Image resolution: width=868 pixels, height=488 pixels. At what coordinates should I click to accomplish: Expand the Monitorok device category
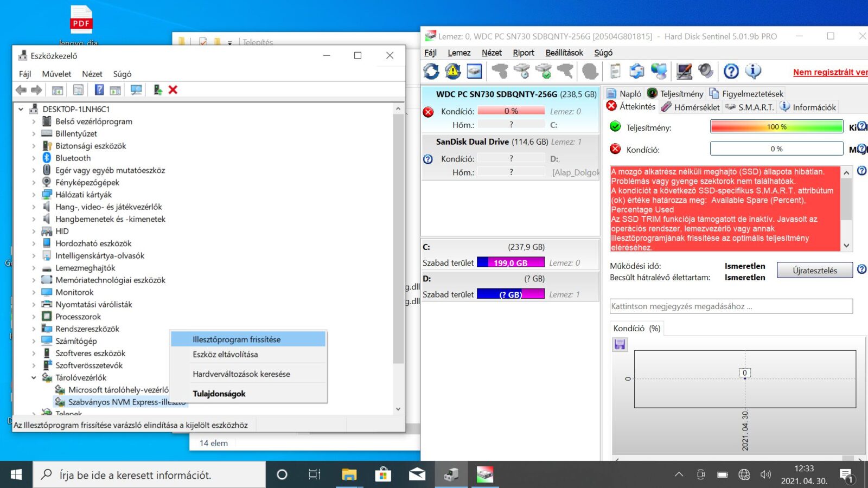[x=34, y=292]
